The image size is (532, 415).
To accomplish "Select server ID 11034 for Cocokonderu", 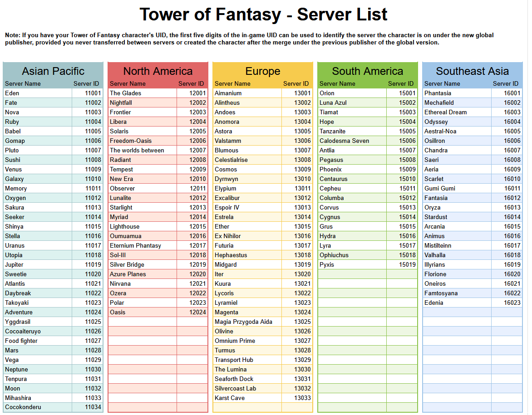I will [x=93, y=407].
